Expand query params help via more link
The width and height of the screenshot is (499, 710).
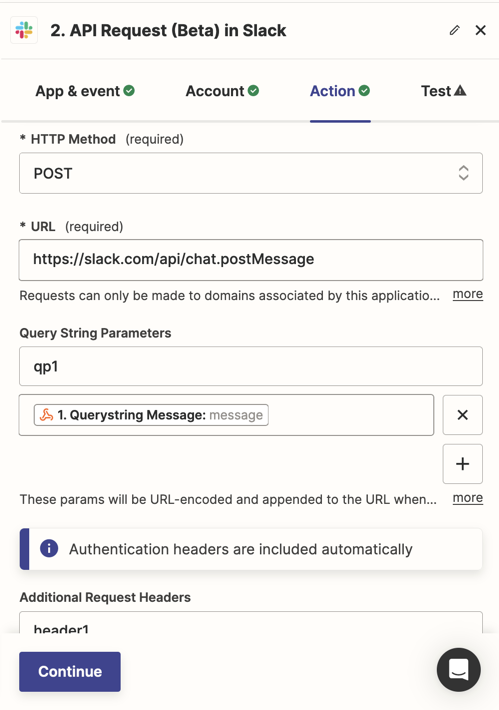(x=468, y=498)
